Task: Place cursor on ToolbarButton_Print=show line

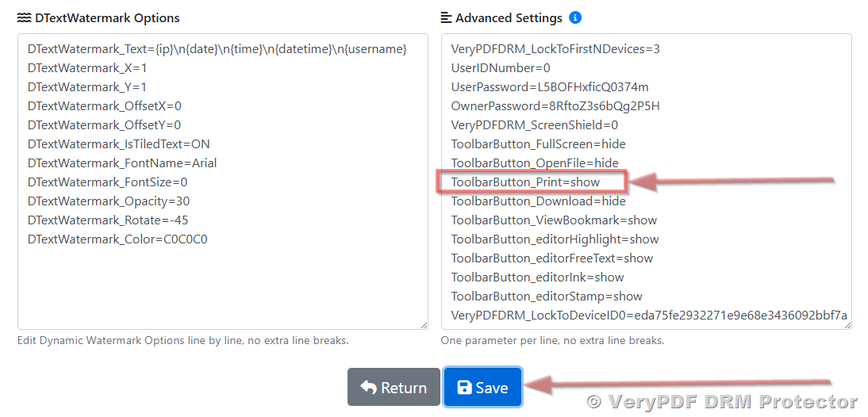Action: [x=525, y=182]
